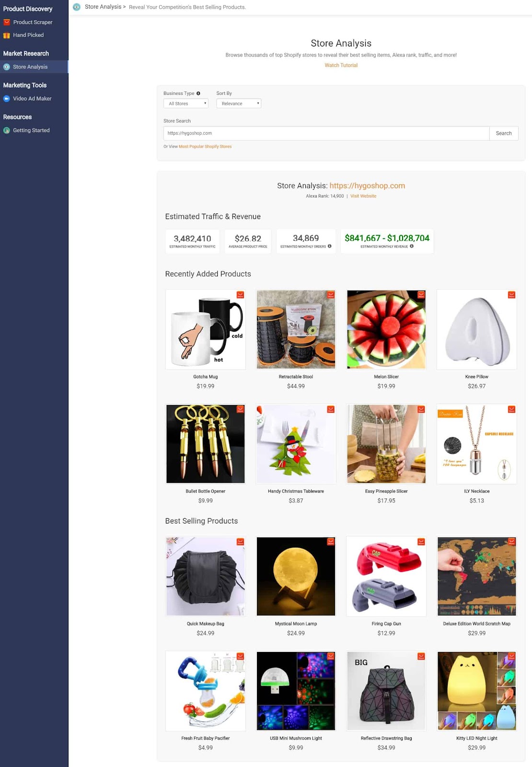Click the Product Scraper sidebar icon

point(7,22)
